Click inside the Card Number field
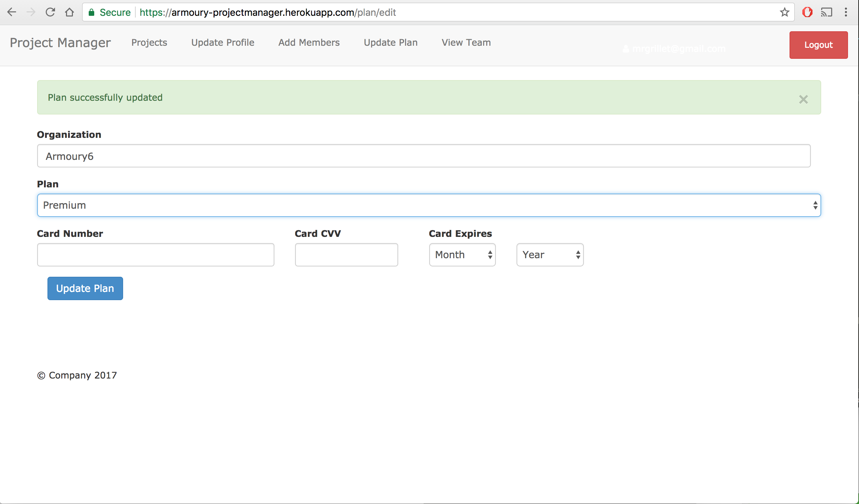 [x=155, y=254]
